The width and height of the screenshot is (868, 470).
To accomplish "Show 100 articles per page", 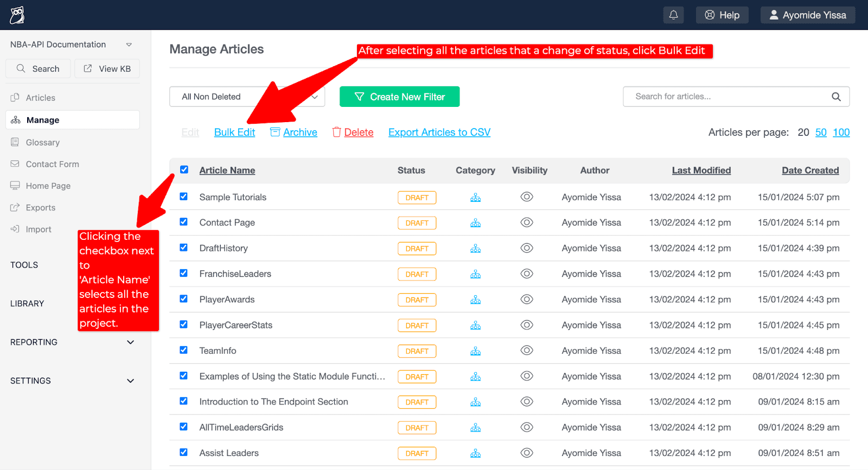I will click(x=841, y=132).
